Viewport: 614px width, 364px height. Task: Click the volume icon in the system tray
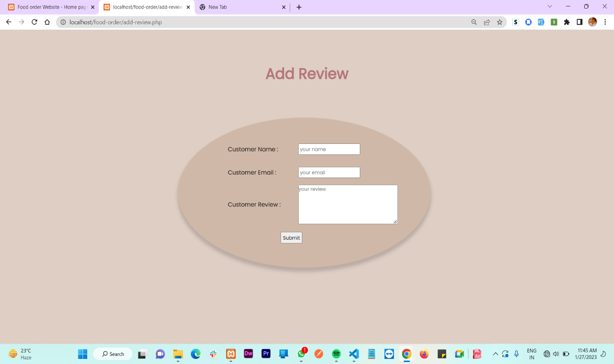click(557, 354)
